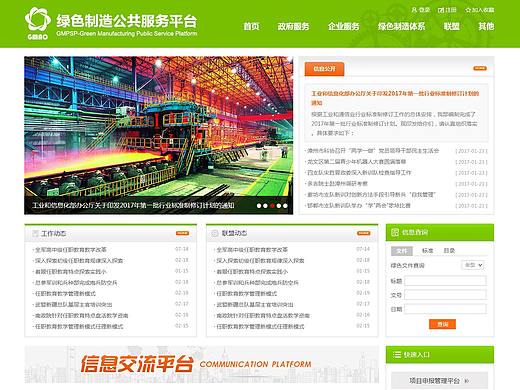Image resolution: width=520 pixels, height=390 pixels.
Task: Click the 联盟动态 panel header icon
Action: click(x=215, y=233)
